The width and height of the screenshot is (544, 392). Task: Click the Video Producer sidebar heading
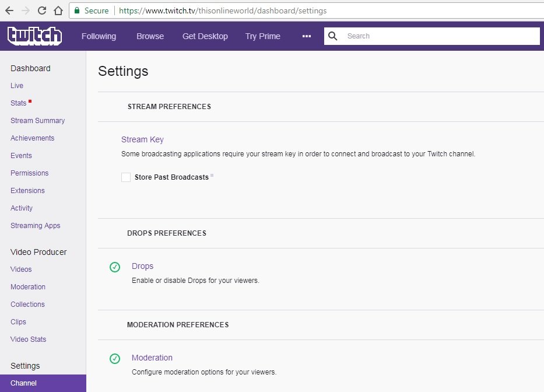(38, 252)
